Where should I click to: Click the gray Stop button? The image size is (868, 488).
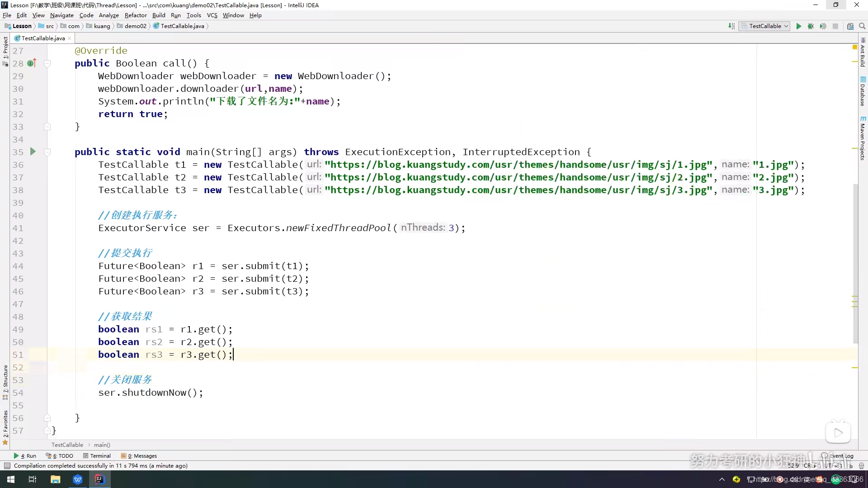tap(835, 26)
